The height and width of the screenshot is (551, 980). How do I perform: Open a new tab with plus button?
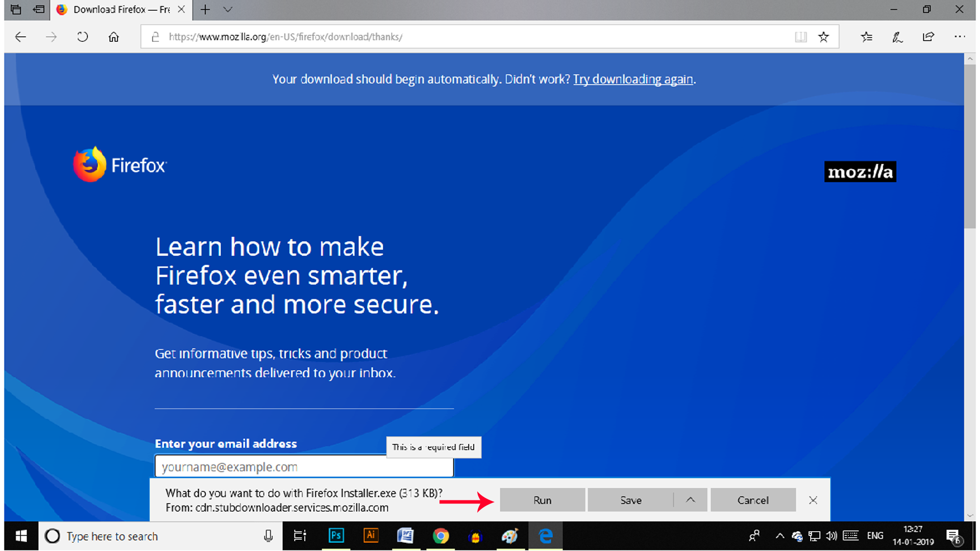[205, 9]
